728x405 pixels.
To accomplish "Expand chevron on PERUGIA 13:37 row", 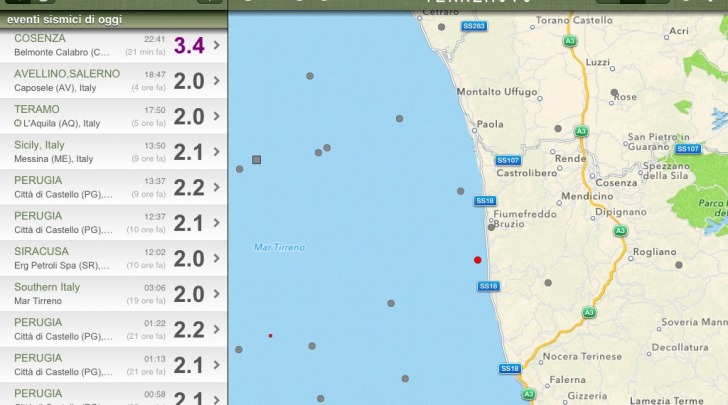I will coord(217,187).
